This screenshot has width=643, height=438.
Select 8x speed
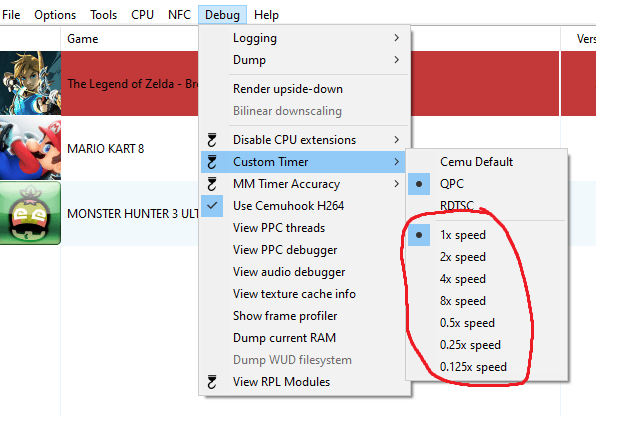[487, 301]
